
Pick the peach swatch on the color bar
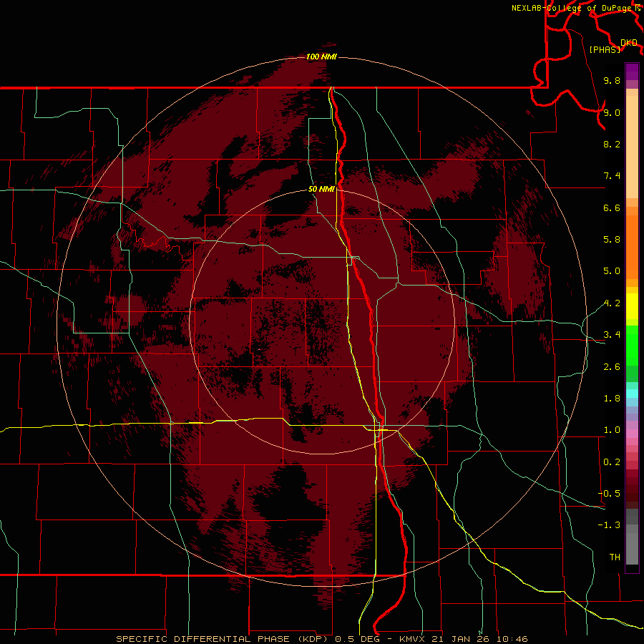point(632,147)
